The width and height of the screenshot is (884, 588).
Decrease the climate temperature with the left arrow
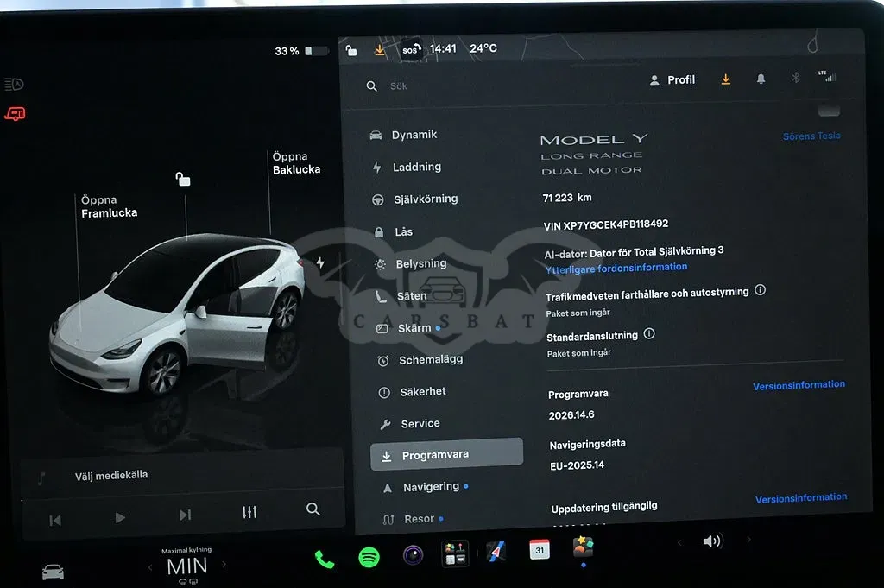click(150, 567)
